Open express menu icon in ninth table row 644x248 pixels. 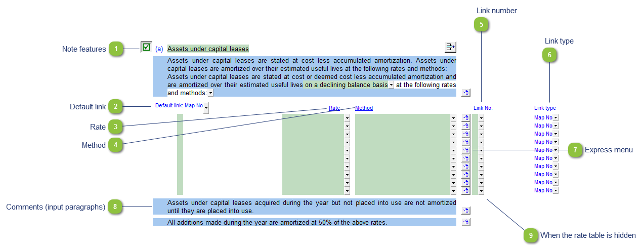(x=466, y=183)
